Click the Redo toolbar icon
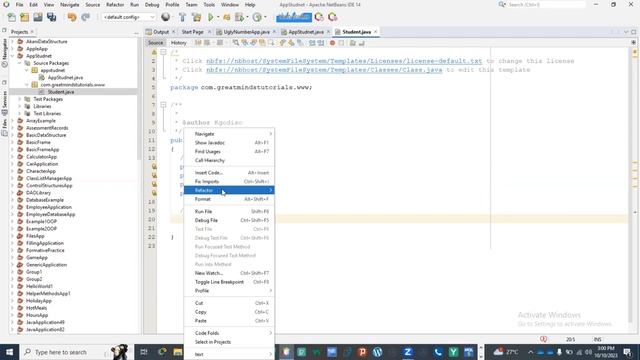The height and width of the screenshot is (360, 640). click(x=85, y=17)
